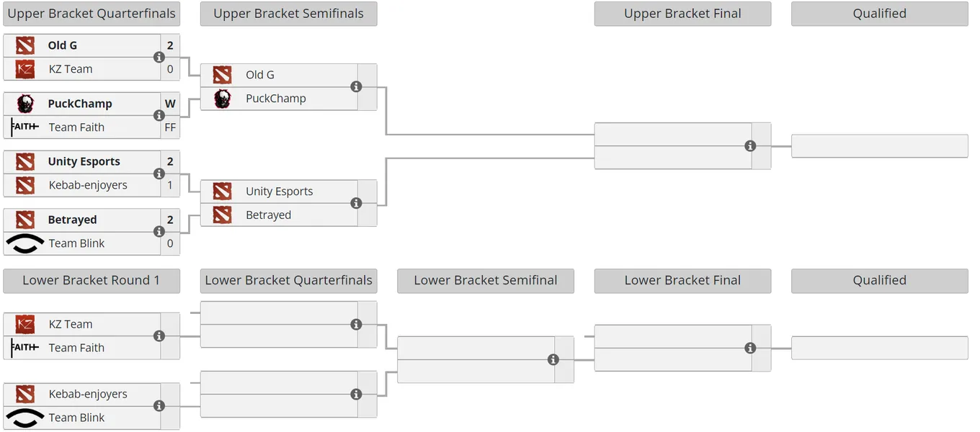The image size is (980, 432).
Task: Open match info for Old G vs KZ Team
Action: click(159, 58)
